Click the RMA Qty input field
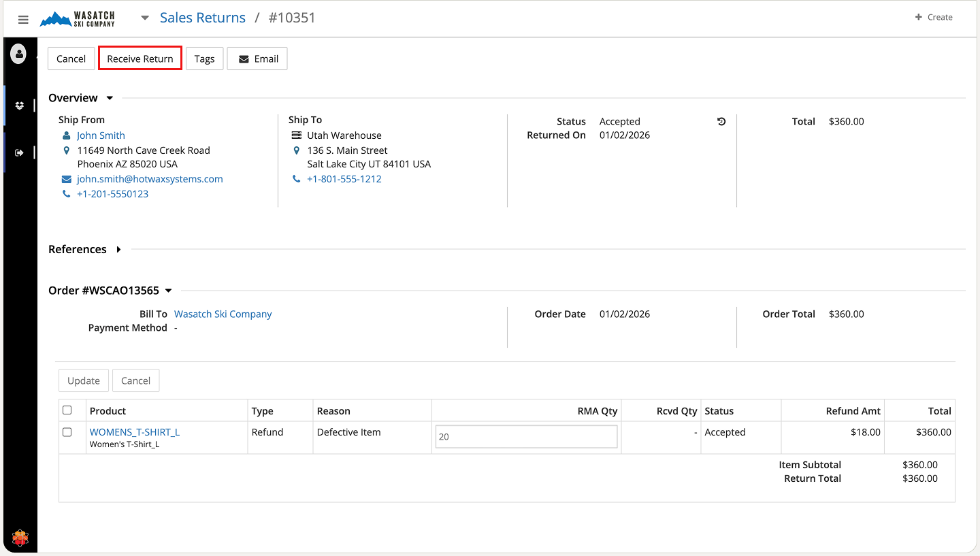The height and width of the screenshot is (556, 980). pyautogui.click(x=526, y=437)
